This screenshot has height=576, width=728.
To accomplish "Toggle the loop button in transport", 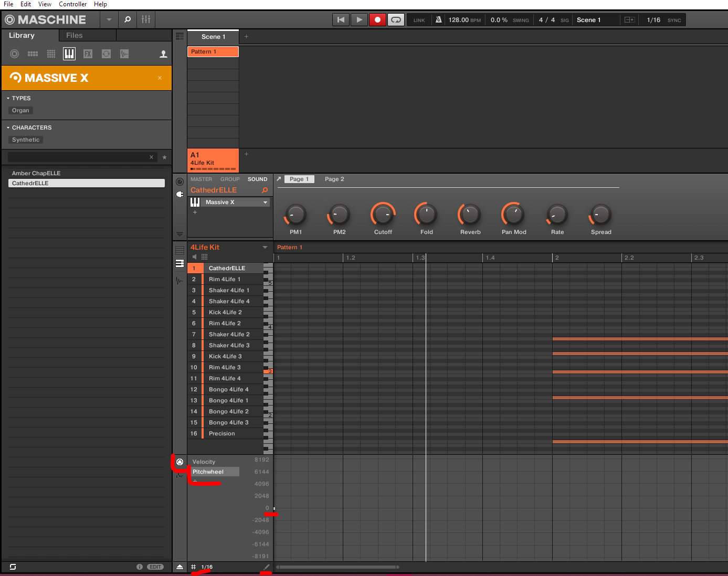I will pos(396,20).
